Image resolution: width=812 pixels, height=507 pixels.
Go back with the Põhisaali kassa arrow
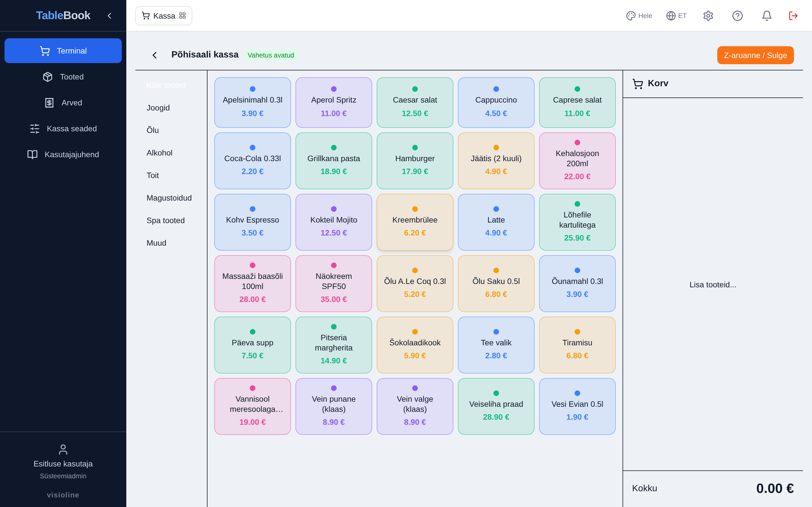[154, 55]
